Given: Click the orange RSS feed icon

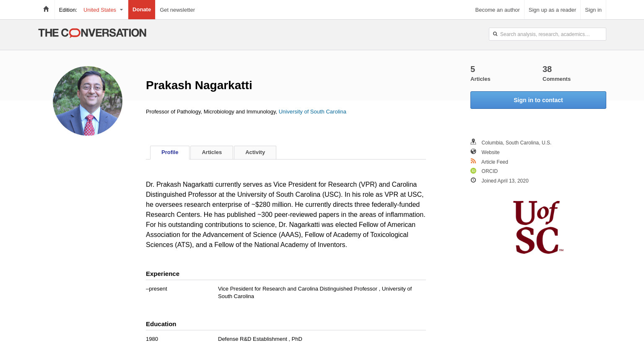Looking at the screenshot, I should pyautogui.click(x=473, y=161).
